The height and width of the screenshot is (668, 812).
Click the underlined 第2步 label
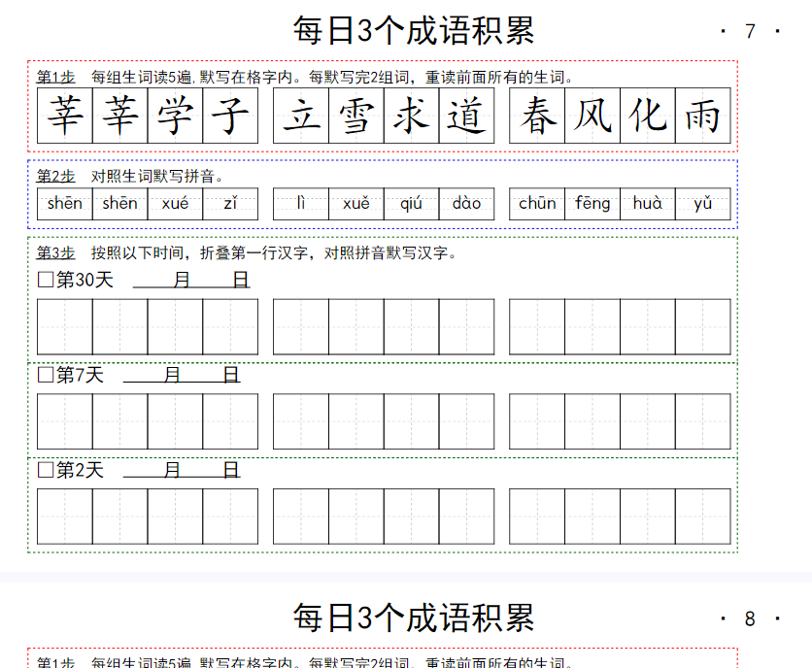point(55,176)
